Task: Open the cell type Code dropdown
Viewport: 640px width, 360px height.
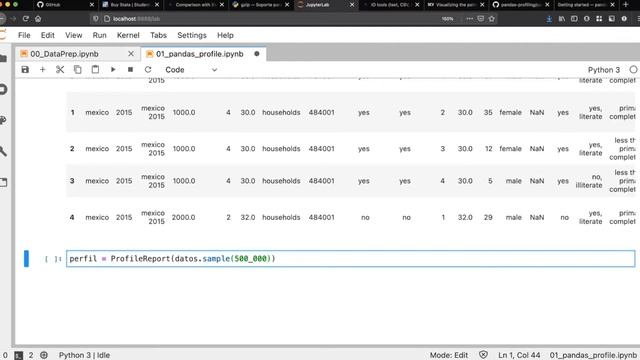Action: click(191, 70)
